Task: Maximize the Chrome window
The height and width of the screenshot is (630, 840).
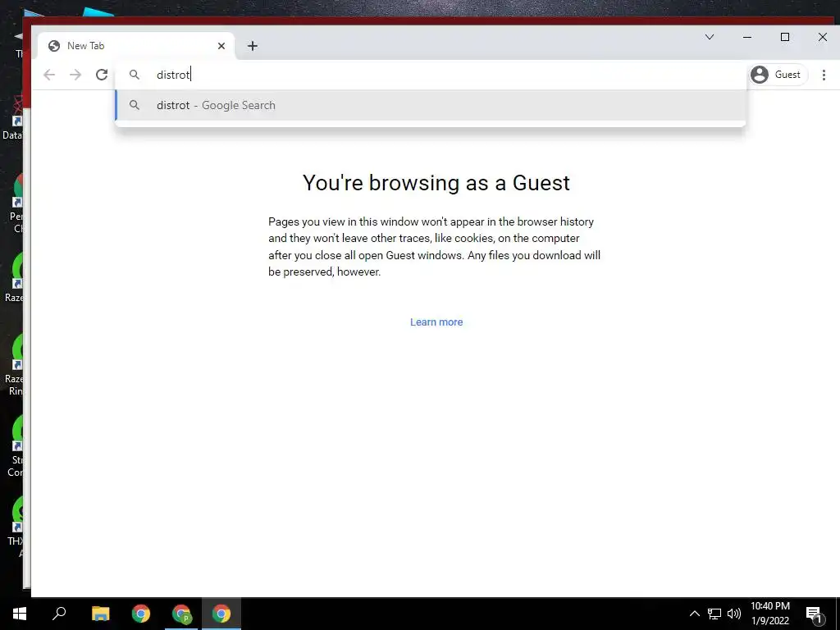Action: 785,37
